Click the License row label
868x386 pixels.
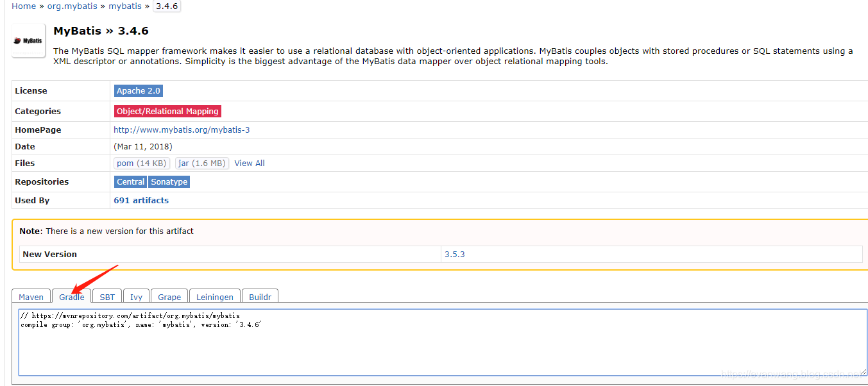(31, 91)
